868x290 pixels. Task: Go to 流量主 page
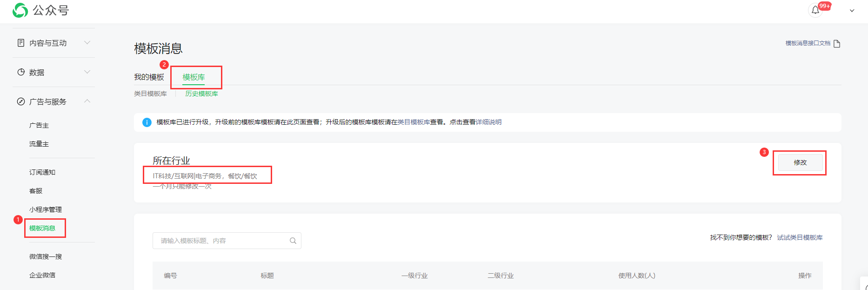[39, 144]
